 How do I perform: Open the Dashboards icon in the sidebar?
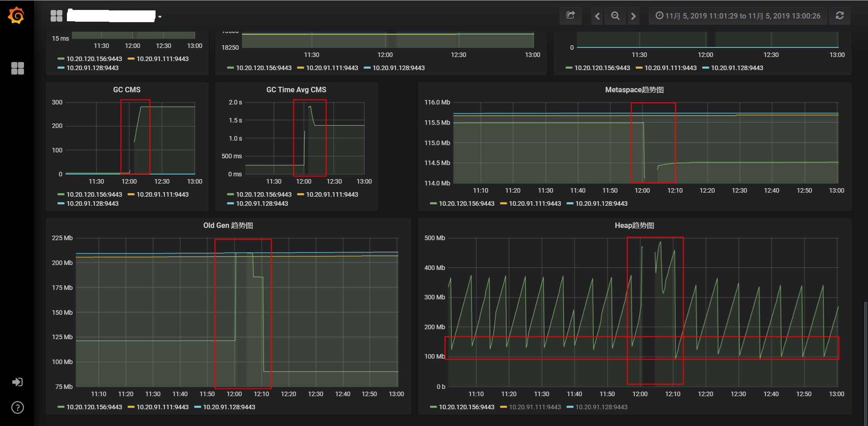click(17, 68)
